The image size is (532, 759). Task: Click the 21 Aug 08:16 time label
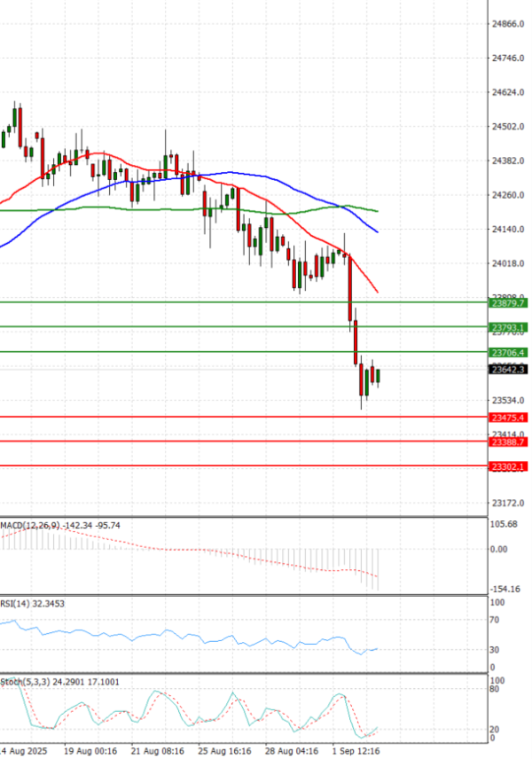point(157,751)
